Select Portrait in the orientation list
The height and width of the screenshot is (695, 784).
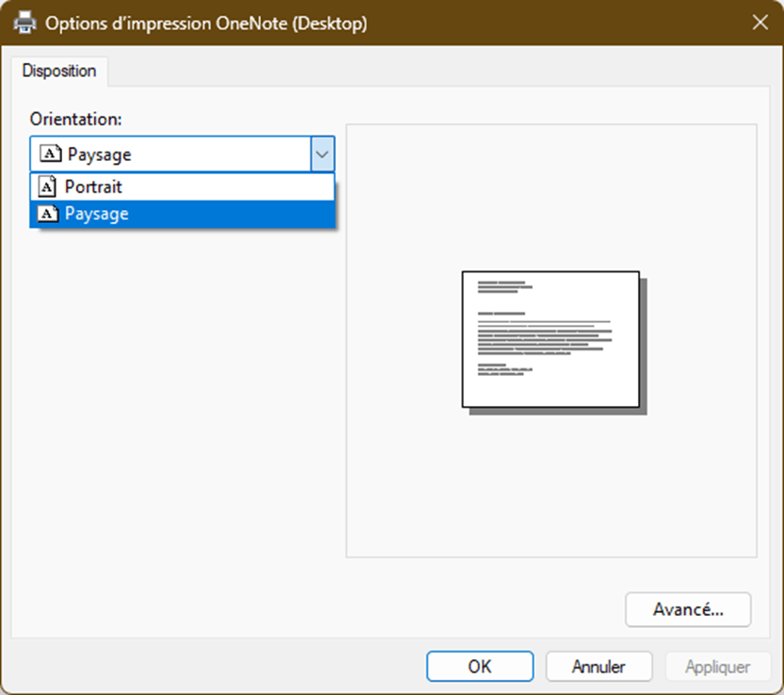[x=182, y=186]
